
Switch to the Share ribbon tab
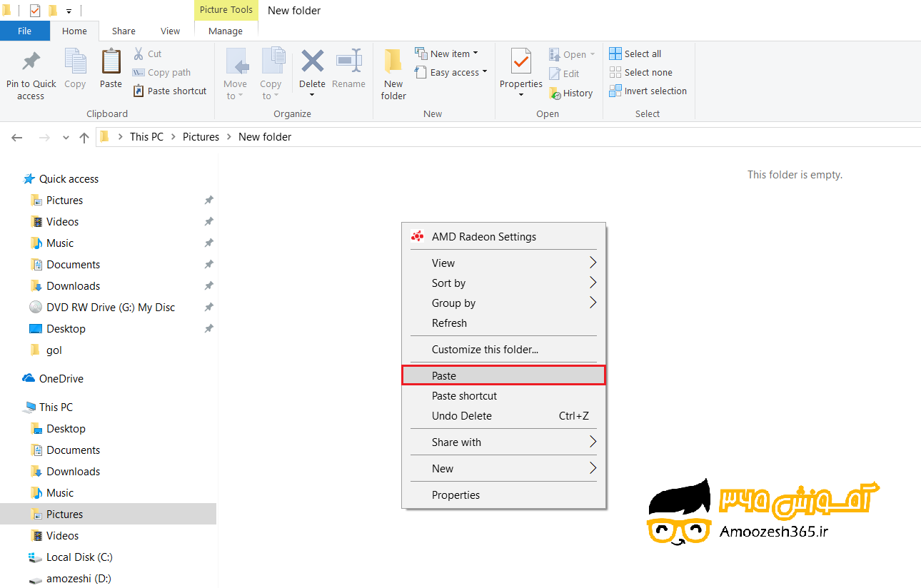[124, 31]
